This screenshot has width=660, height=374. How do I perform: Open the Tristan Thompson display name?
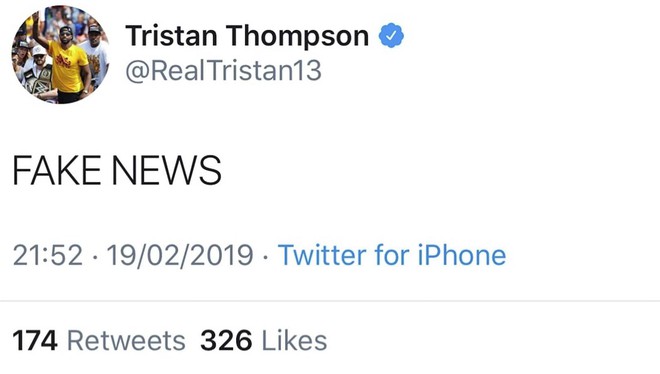point(247,36)
